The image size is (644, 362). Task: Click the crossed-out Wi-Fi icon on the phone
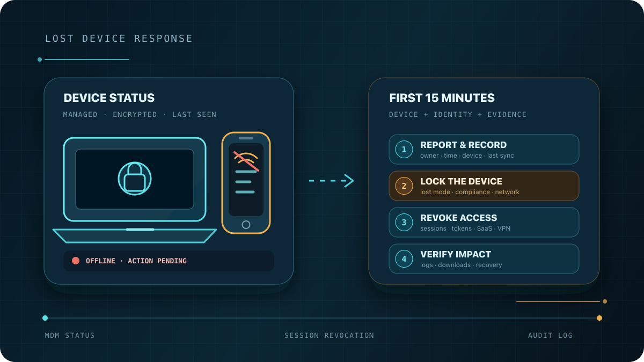click(x=246, y=160)
